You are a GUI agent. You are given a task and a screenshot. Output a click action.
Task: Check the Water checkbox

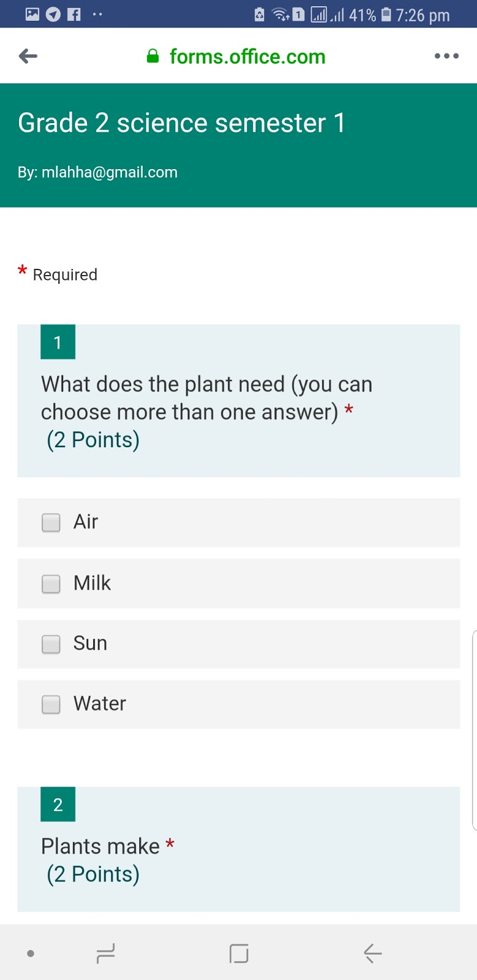[51, 704]
